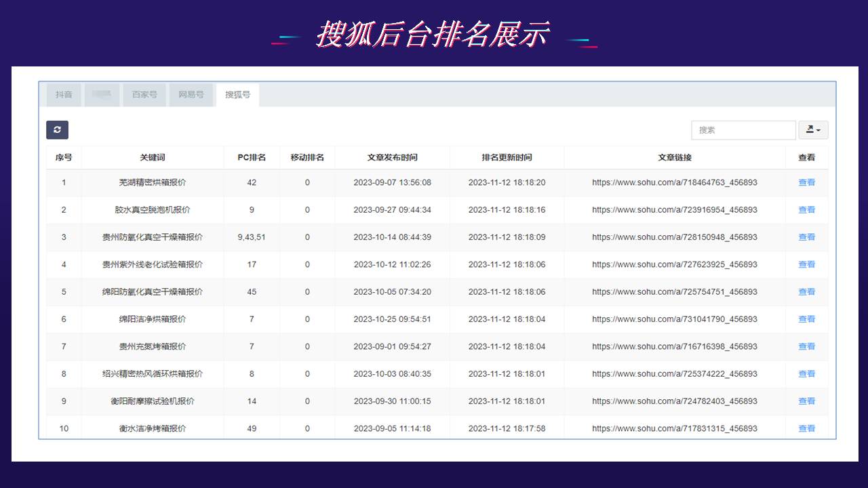Click the refresh table icon button
Viewport: 868px width, 488px height.
[x=57, y=130]
